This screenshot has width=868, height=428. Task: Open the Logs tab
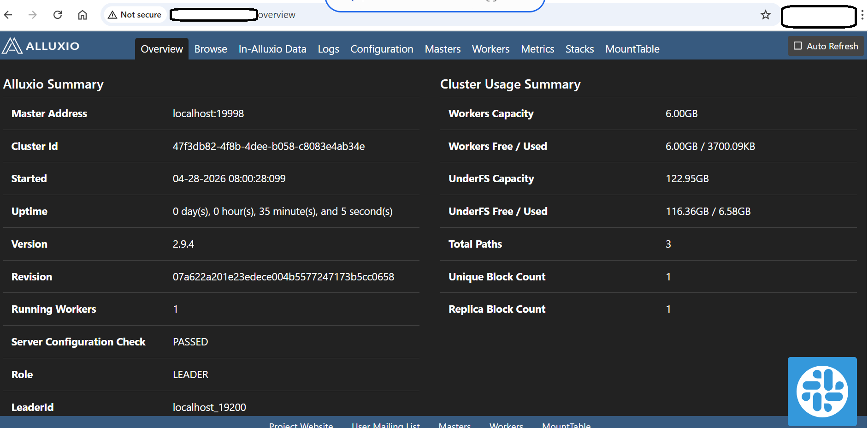[328, 49]
